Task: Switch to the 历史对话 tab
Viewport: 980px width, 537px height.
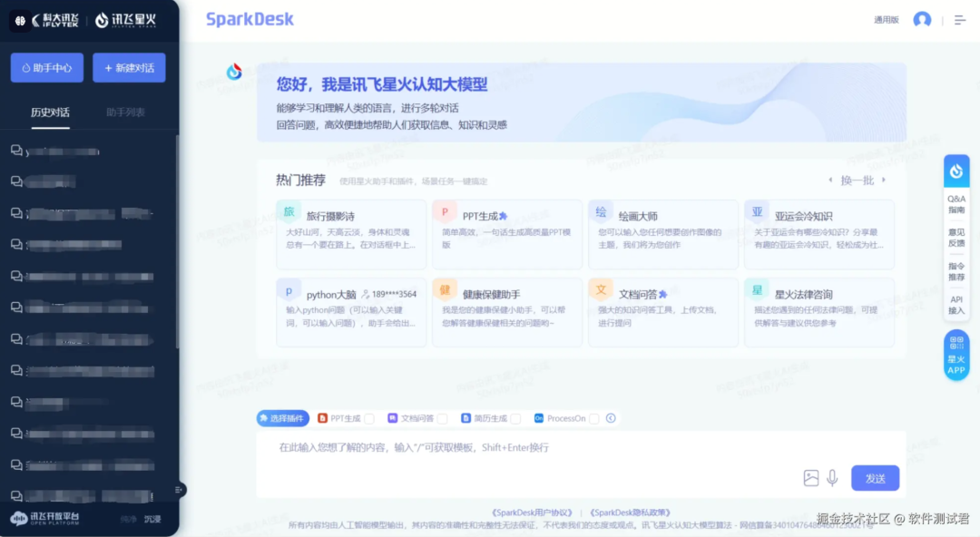Action: point(50,112)
